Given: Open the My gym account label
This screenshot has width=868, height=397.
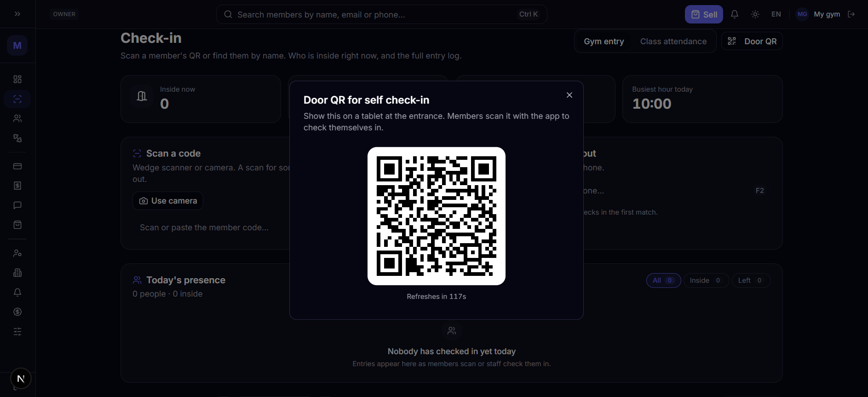Looking at the screenshot, I should [827, 14].
